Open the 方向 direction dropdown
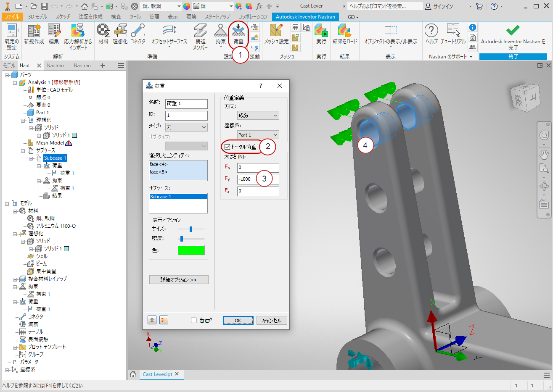Image resolution: width=553 pixels, height=392 pixels. [258, 115]
